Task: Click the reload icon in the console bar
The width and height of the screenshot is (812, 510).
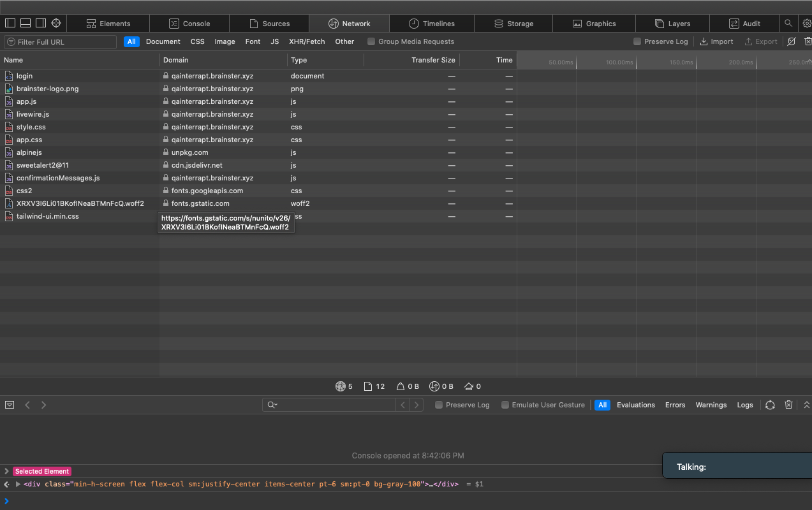Action: point(770,405)
